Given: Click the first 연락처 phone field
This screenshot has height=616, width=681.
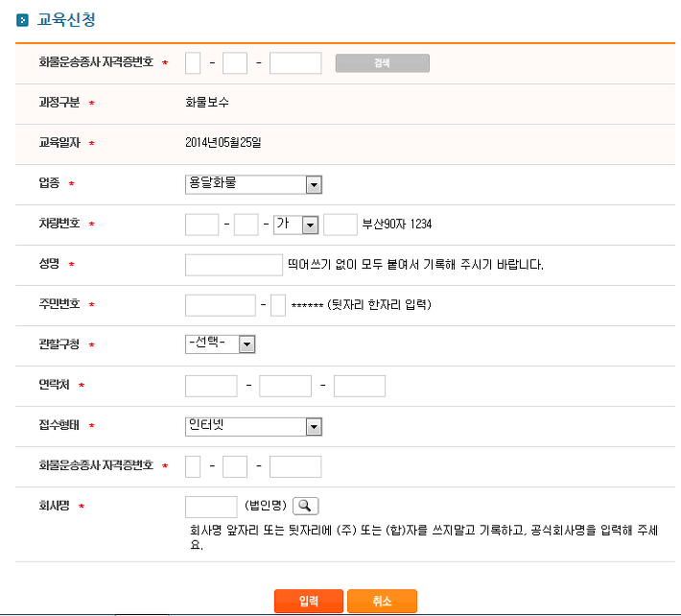Looking at the screenshot, I should point(211,386).
